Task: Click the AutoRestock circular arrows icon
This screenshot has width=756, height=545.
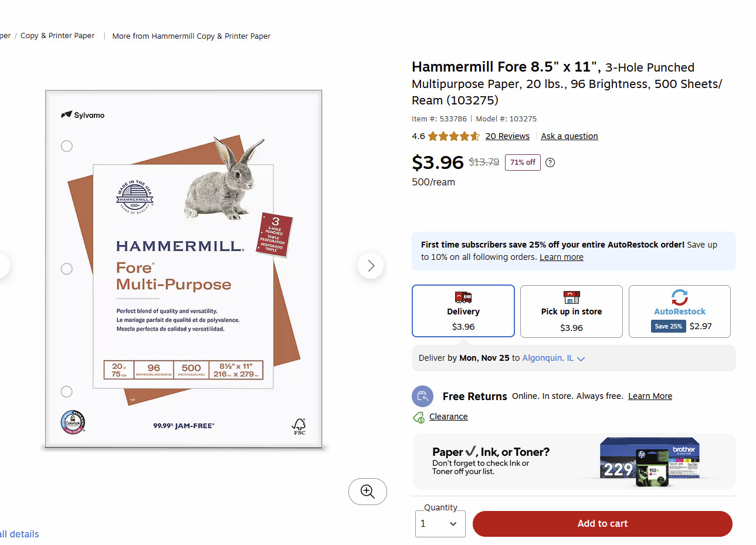Action: [680, 297]
